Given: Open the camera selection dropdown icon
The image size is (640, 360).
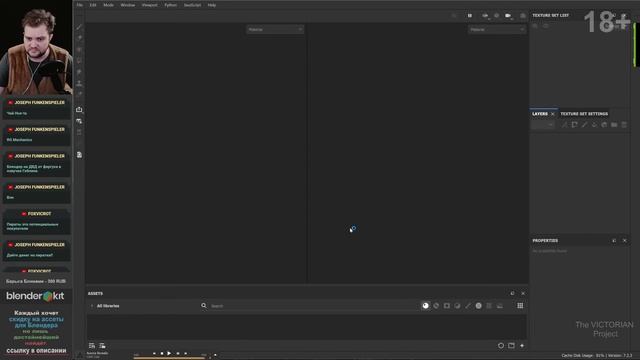Looking at the screenshot, I should click(508, 16).
